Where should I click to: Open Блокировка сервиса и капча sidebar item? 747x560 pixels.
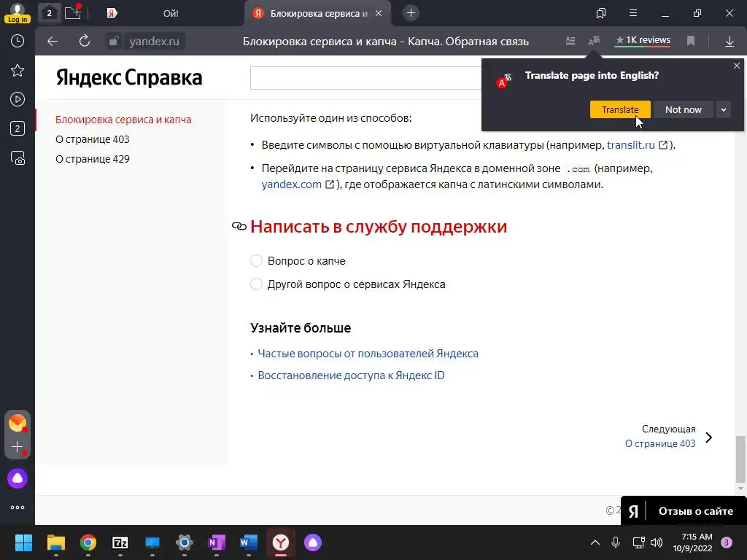coord(123,120)
